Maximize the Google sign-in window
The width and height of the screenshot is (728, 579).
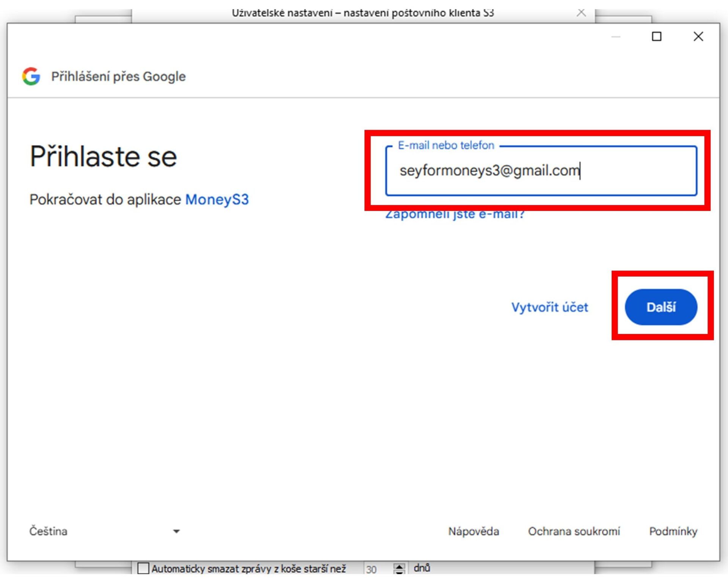pyautogui.click(x=656, y=36)
